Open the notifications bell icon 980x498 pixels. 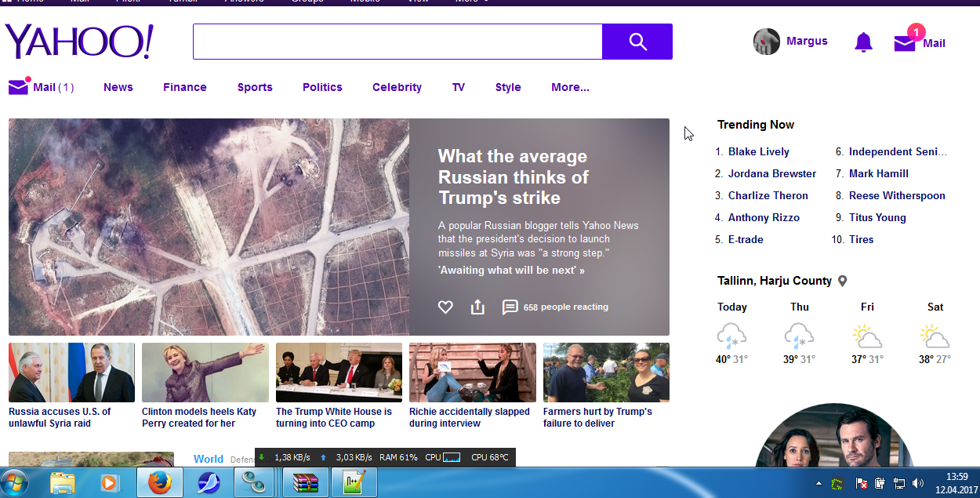[863, 42]
